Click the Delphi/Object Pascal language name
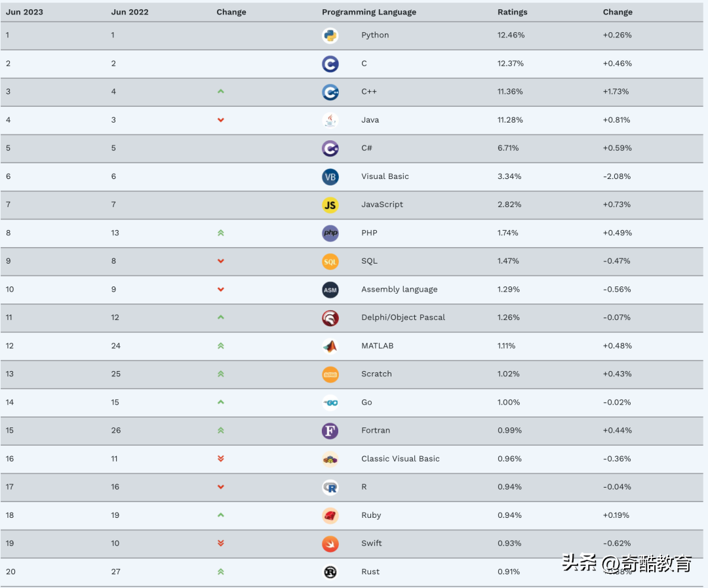 click(403, 317)
